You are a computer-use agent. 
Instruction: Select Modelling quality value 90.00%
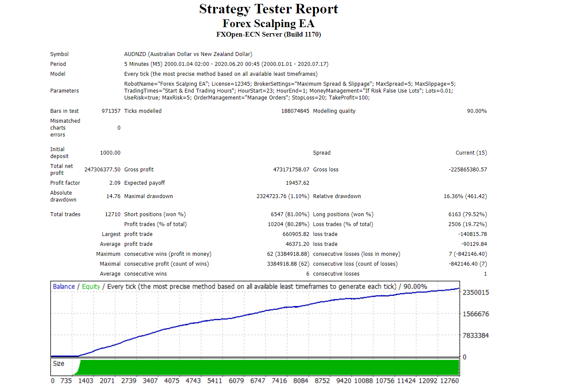(x=477, y=111)
